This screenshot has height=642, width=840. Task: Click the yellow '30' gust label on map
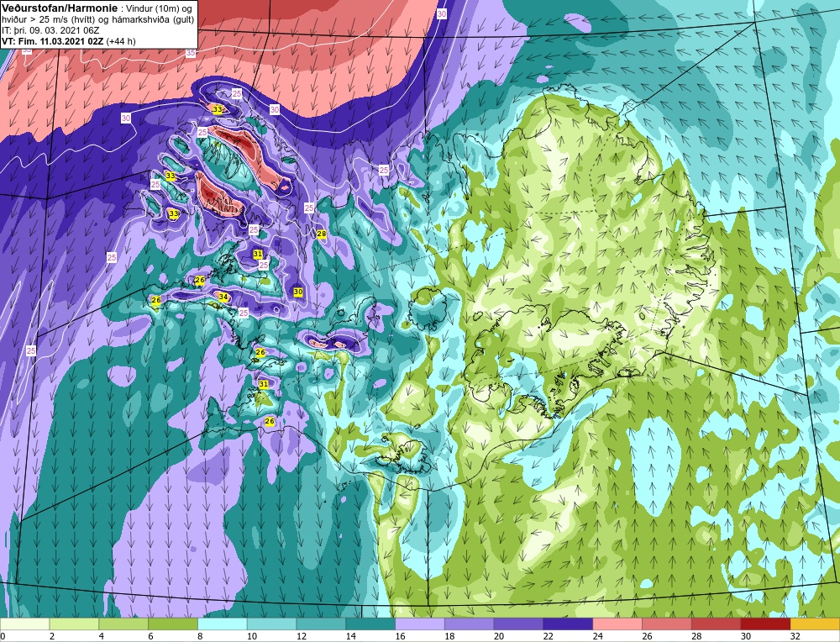click(x=298, y=292)
